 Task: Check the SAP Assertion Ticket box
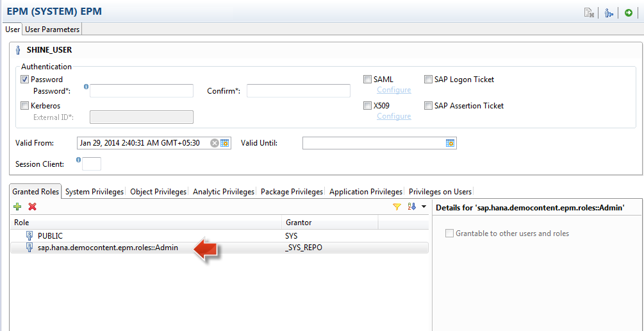point(428,106)
